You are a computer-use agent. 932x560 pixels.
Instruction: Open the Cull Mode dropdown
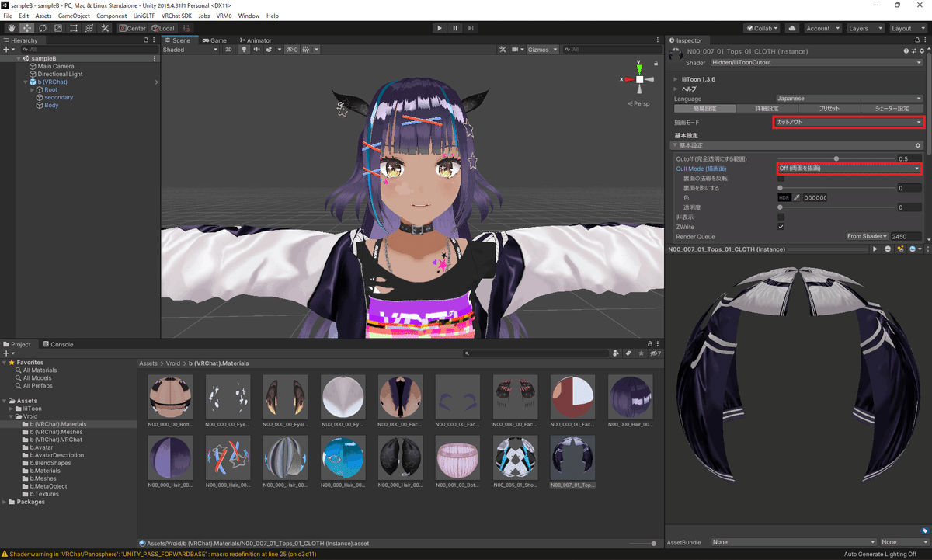coord(849,168)
